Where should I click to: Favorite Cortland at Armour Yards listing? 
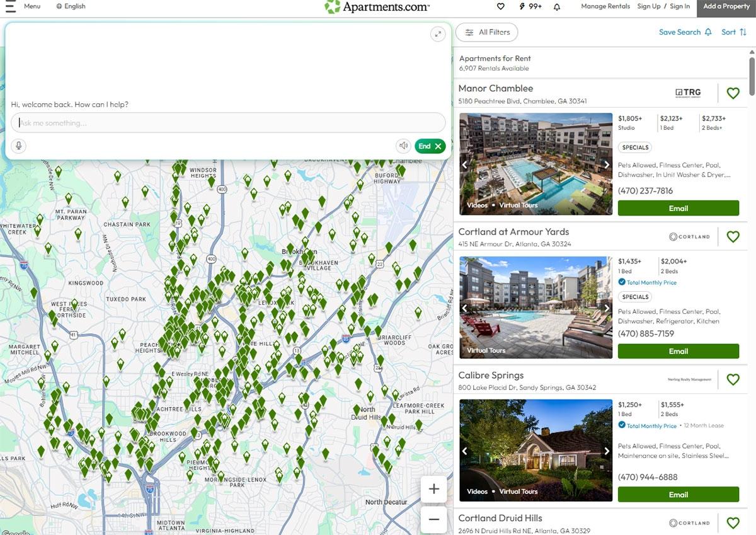(733, 236)
